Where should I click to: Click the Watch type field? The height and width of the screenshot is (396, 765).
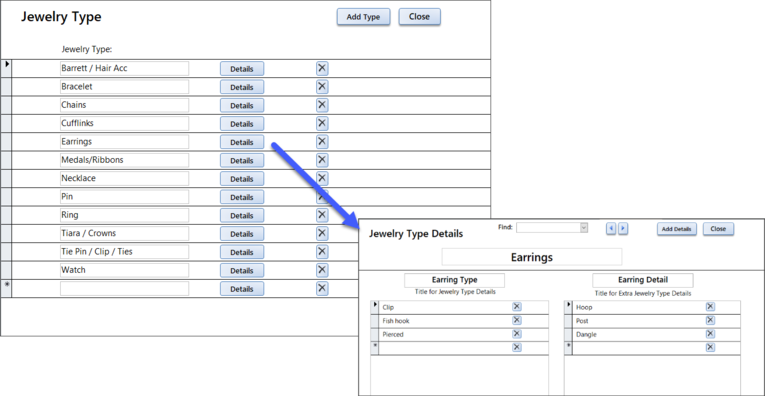pos(124,270)
